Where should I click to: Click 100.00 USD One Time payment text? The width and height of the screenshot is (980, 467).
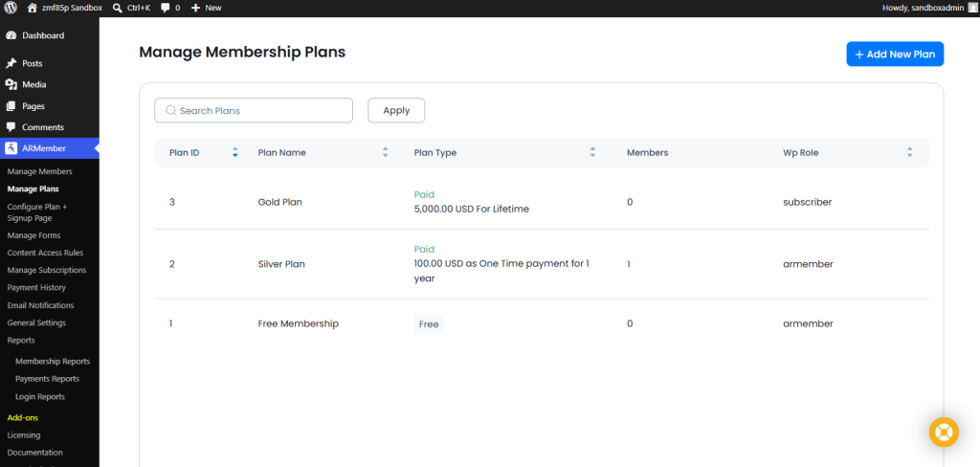tap(501, 271)
